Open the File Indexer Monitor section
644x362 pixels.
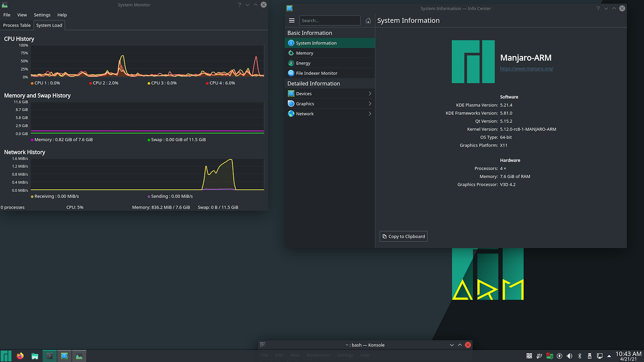point(316,73)
